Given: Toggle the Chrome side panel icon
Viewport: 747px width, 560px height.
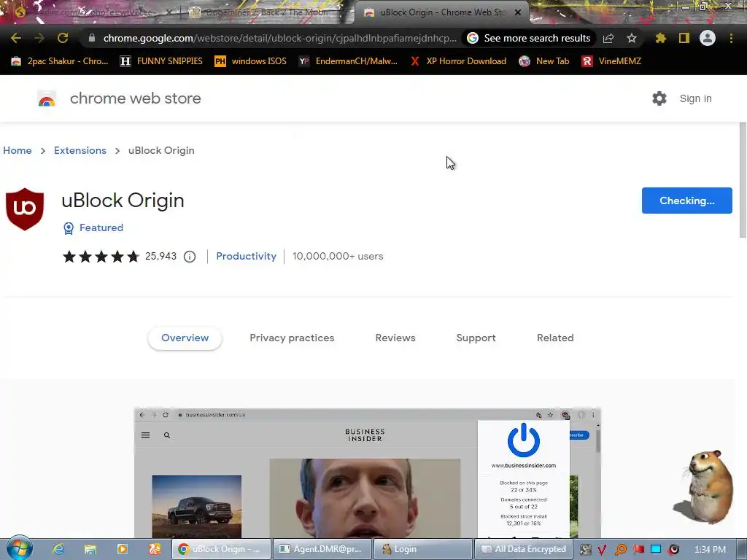Looking at the screenshot, I should pyautogui.click(x=684, y=38).
